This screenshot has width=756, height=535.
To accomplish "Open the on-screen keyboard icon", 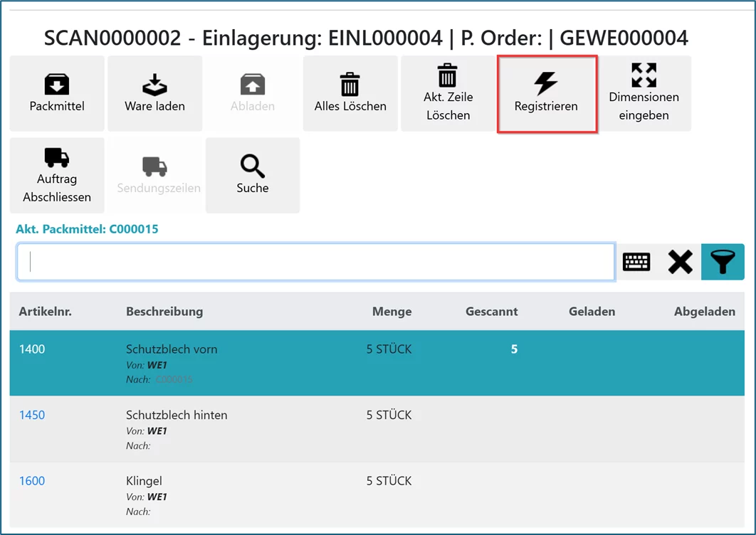I will (636, 262).
